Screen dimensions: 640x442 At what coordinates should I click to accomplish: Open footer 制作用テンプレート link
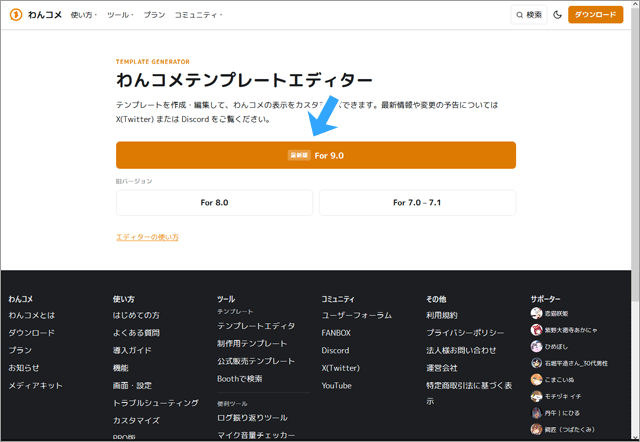[x=252, y=344]
